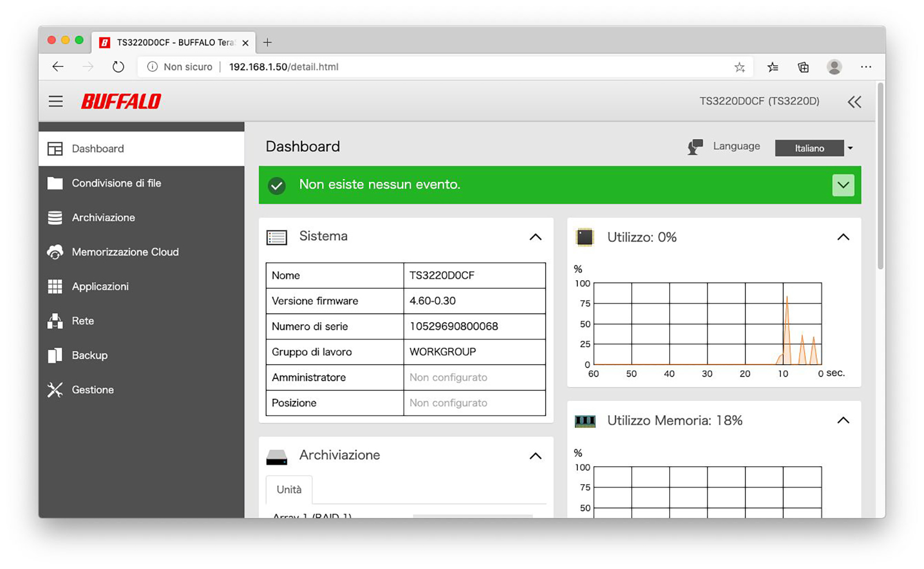Reload the page with refresh icon
This screenshot has width=924, height=569.
coord(118,67)
